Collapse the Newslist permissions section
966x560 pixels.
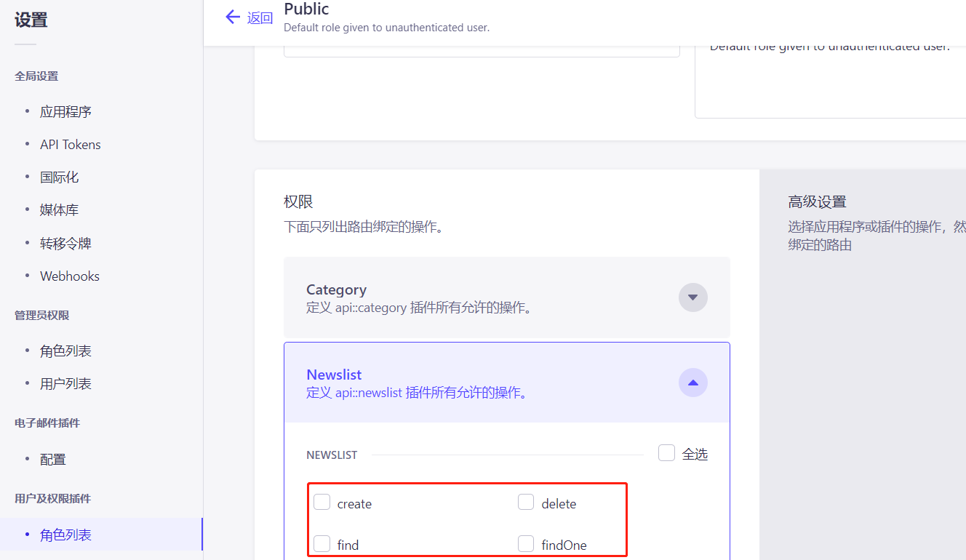pos(692,383)
